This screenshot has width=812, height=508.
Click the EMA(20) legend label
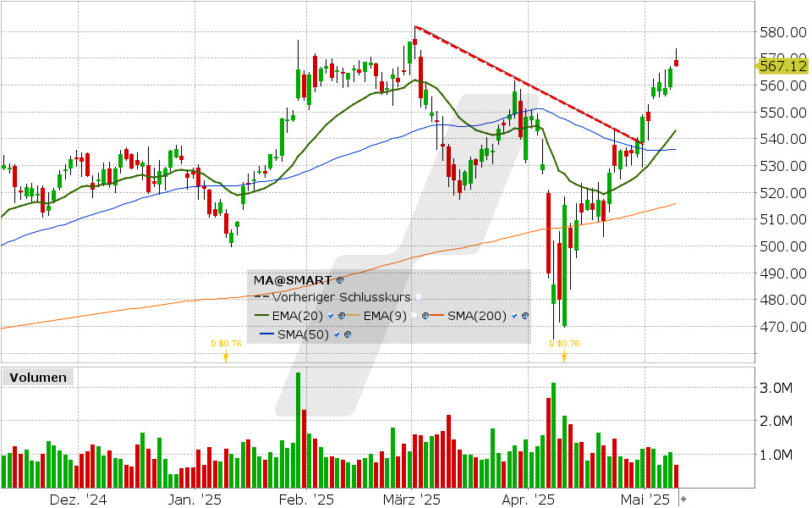tap(298, 316)
